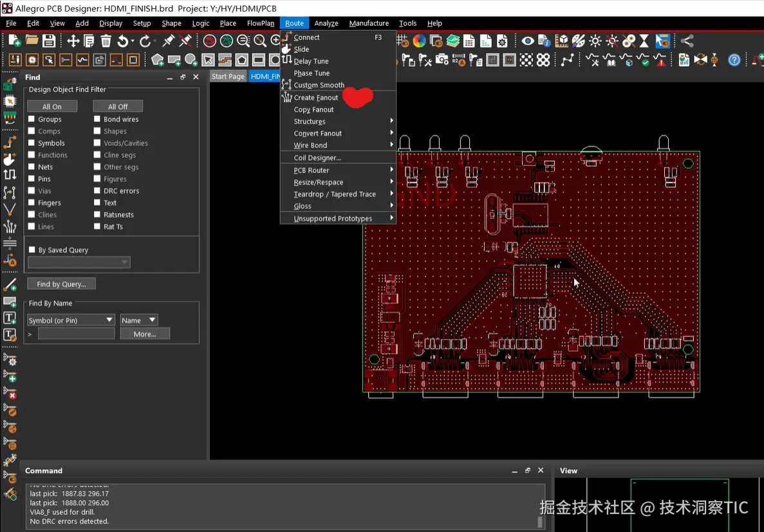
Task: Click the eye visibility icon in toolbar
Action: (528, 41)
